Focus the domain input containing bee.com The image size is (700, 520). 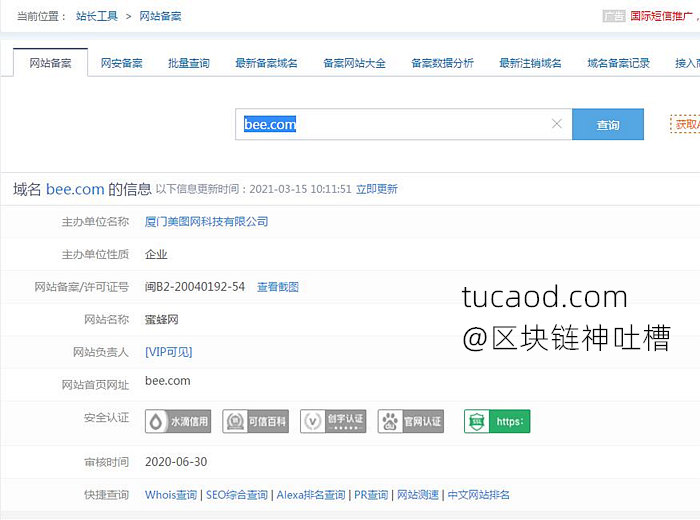point(404,124)
